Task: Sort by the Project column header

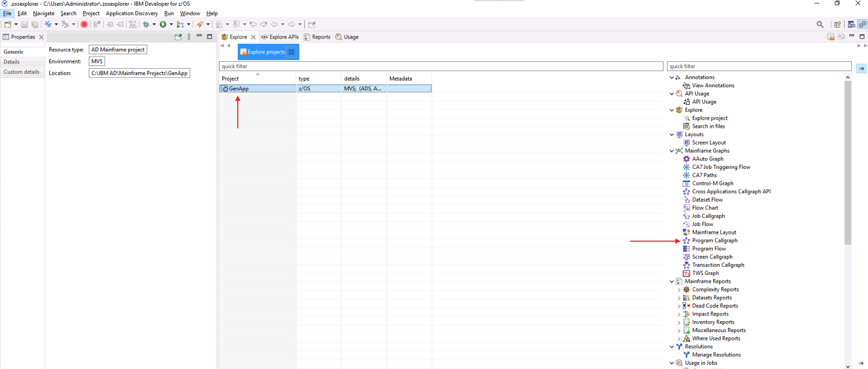Action: (257, 78)
